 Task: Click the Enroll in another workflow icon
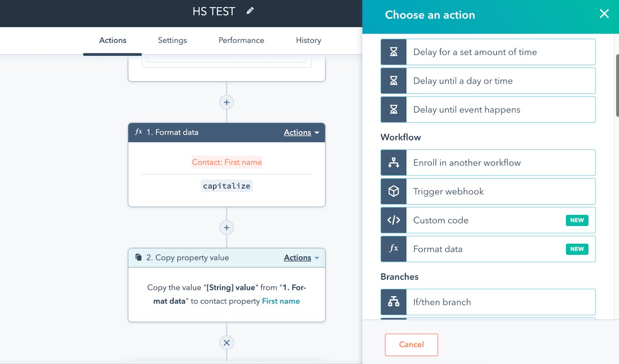click(394, 163)
